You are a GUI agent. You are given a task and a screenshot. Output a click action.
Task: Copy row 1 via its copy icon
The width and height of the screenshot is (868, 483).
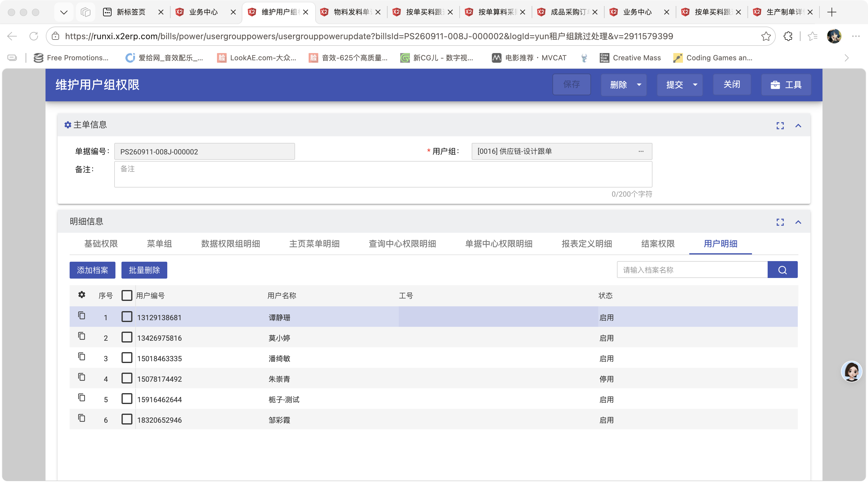pos(82,316)
